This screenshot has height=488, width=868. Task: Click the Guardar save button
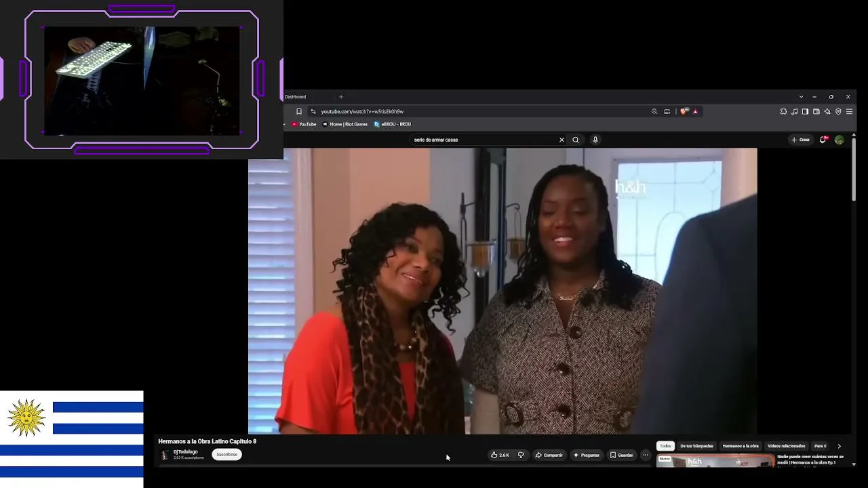[x=621, y=455]
